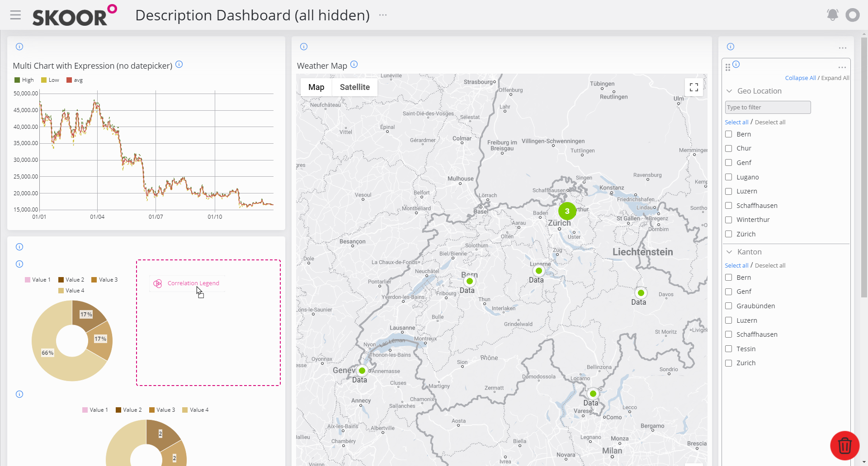The width and height of the screenshot is (868, 466).
Task: Check Graubünden under Kanton
Action: tap(728, 306)
